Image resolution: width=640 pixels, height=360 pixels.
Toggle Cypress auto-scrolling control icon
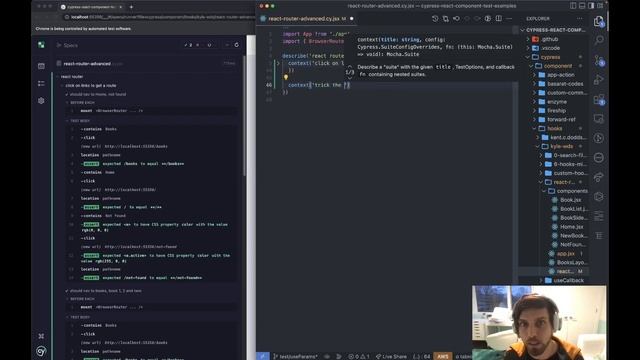coord(227,45)
